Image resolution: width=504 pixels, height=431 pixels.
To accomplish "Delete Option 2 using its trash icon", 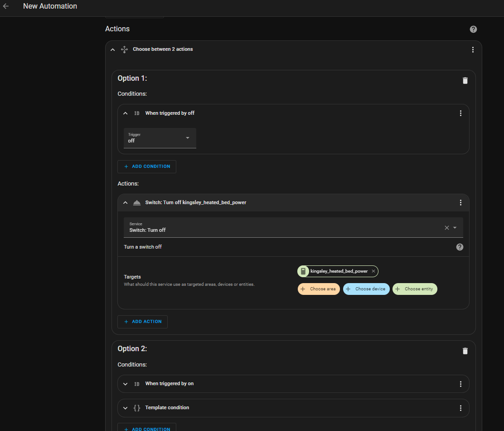I will pyautogui.click(x=465, y=351).
